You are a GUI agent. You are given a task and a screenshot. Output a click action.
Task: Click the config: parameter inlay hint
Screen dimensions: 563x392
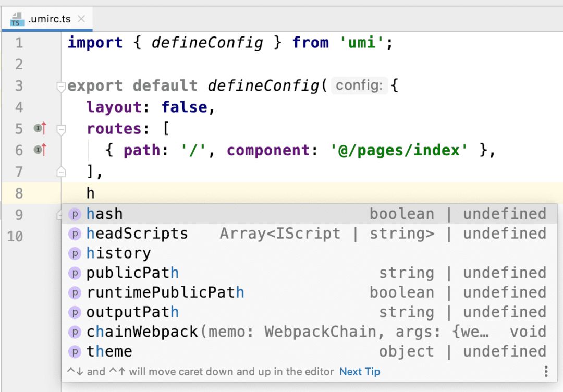click(x=359, y=85)
